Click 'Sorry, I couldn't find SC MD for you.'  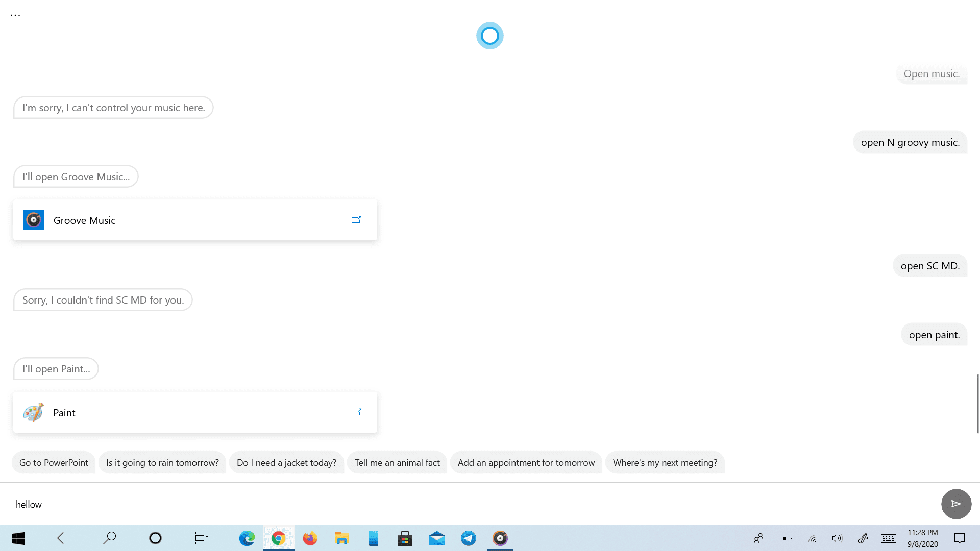pos(103,300)
